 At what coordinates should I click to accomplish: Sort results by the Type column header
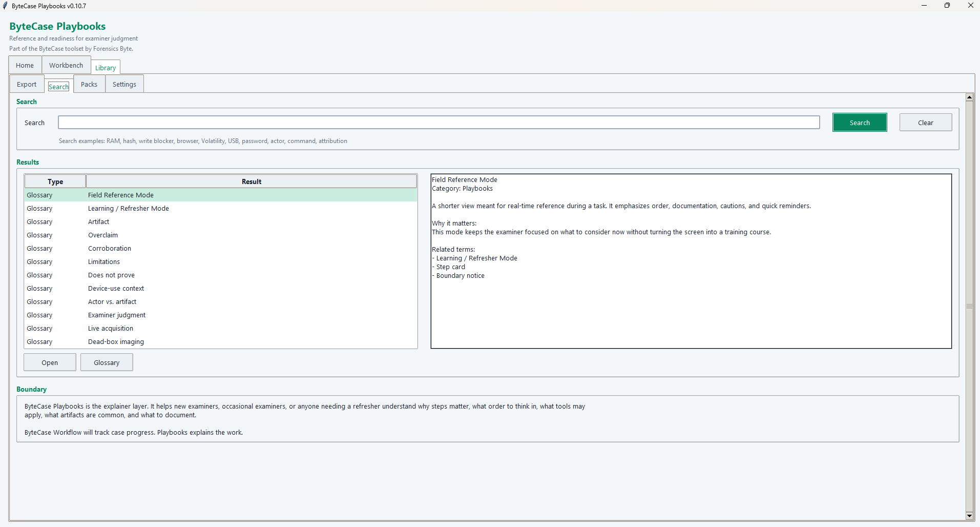pyautogui.click(x=55, y=181)
